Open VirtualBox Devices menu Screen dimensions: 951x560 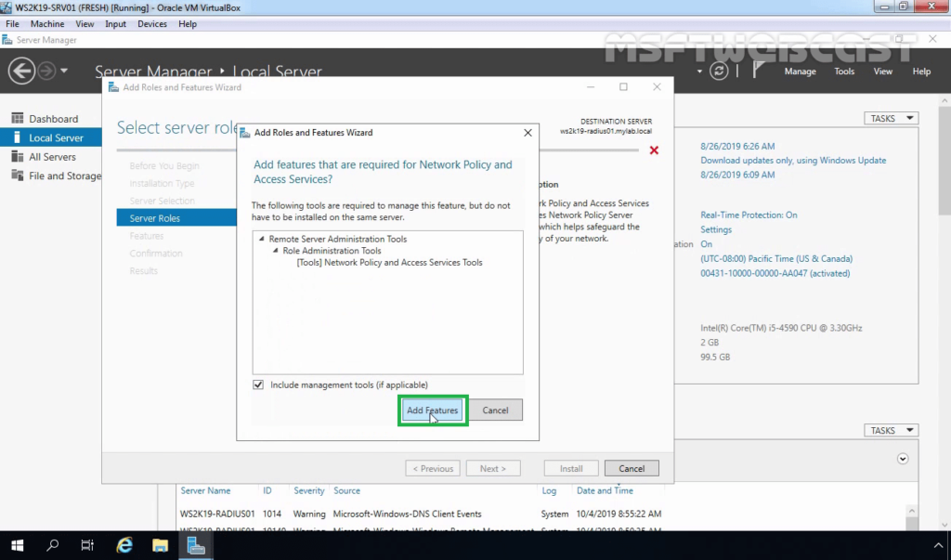coord(151,23)
